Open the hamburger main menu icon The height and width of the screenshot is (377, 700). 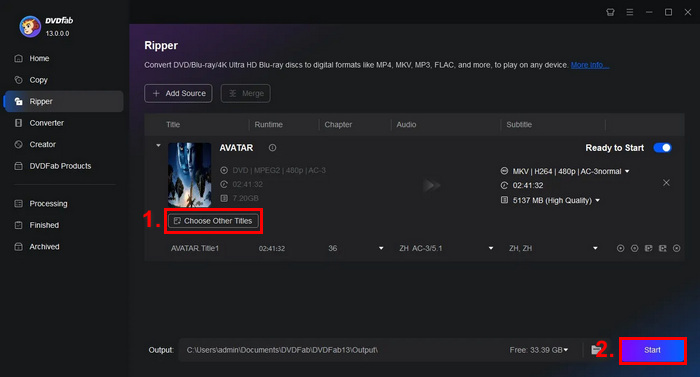(629, 12)
